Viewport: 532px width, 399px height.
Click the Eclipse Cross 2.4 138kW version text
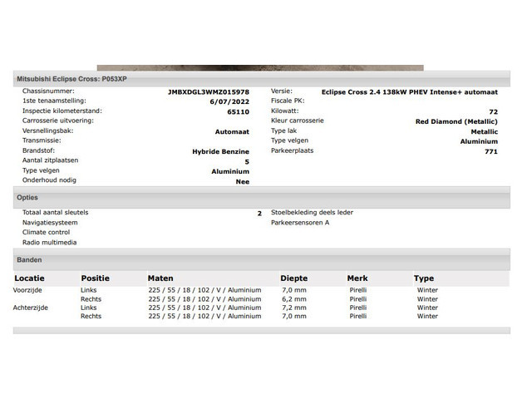coord(409,91)
